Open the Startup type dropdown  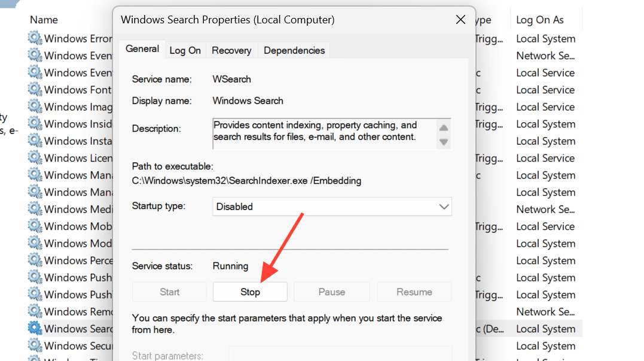coord(332,207)
